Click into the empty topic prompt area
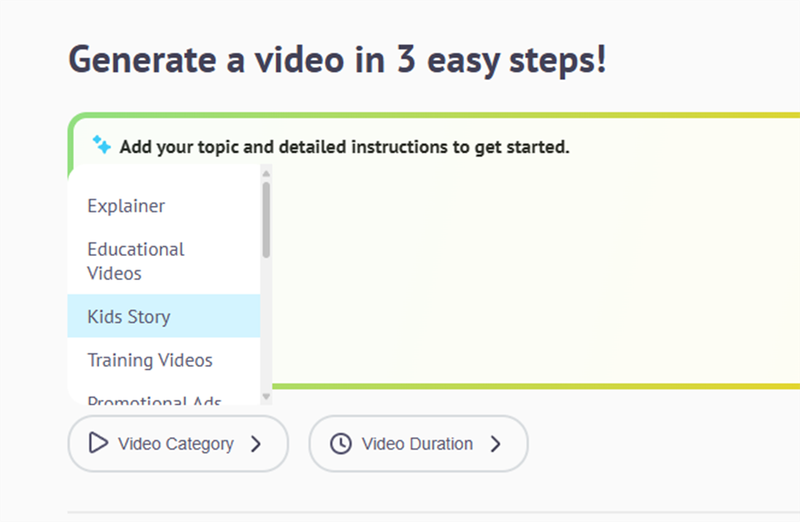Image resolution: width=800 pixels, height=522 pixels. pyautogui.click(x=530, y=280)
